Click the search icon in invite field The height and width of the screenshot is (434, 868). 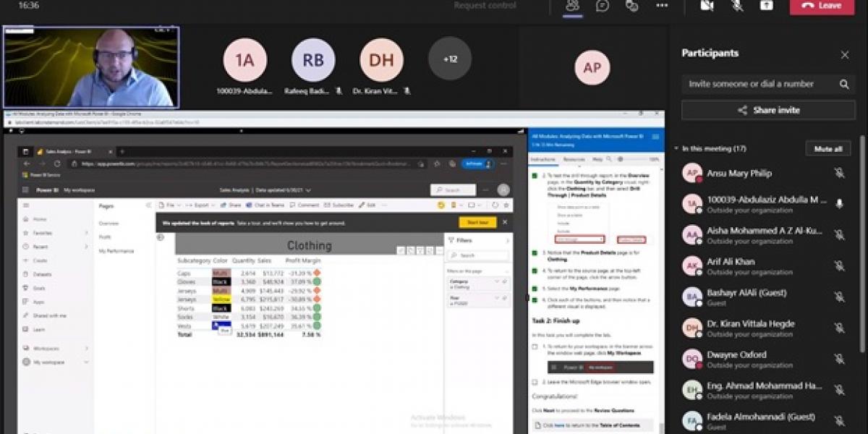(843, 84)
